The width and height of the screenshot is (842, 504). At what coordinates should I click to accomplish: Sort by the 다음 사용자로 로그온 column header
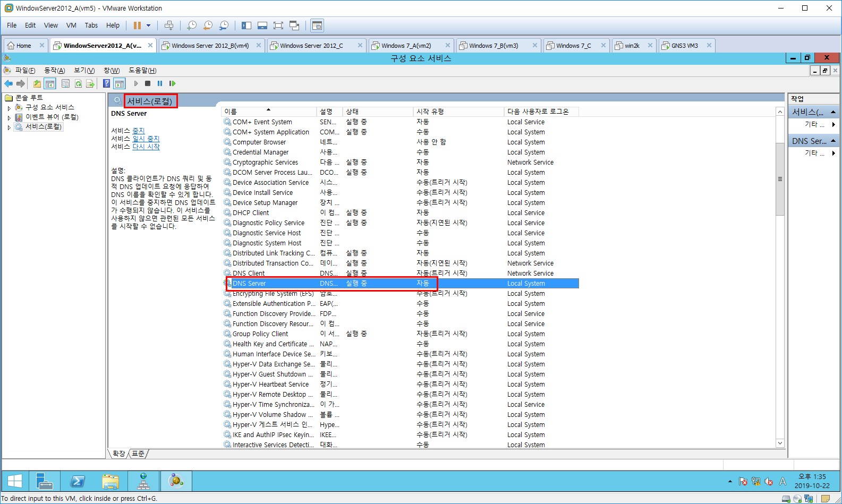point(541,112)
